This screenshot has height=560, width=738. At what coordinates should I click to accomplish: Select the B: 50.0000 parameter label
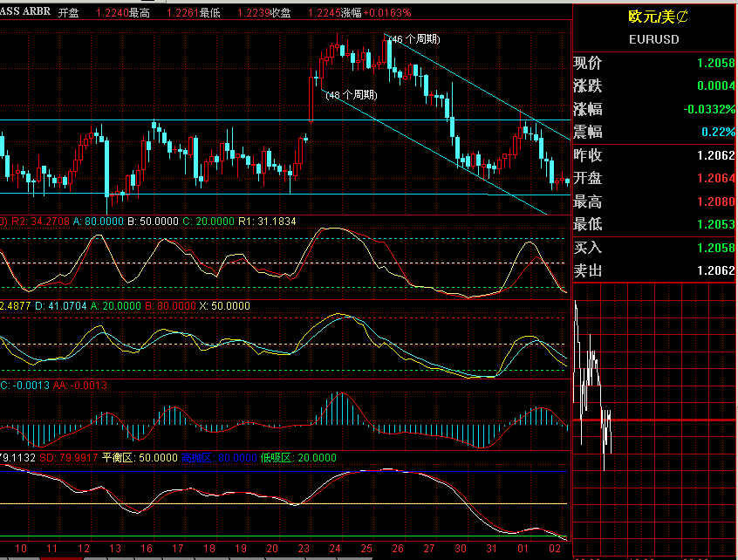coord(153,222)
